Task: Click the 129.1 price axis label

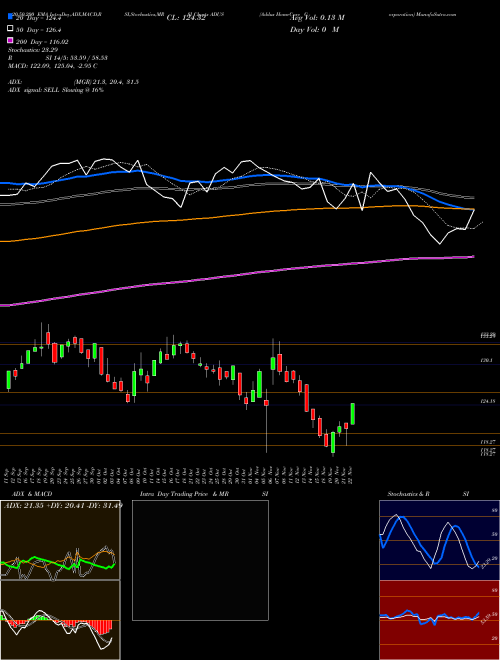Action: coord(487,361)
